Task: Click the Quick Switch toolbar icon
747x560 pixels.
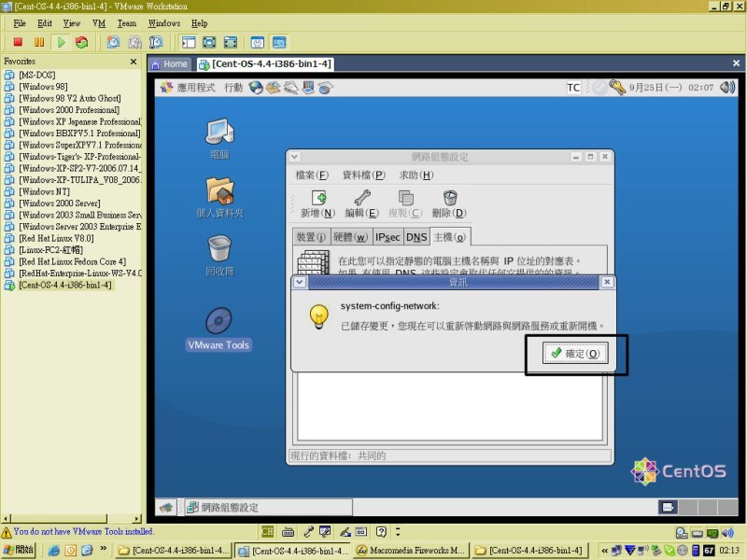Action: click(231, 42)
